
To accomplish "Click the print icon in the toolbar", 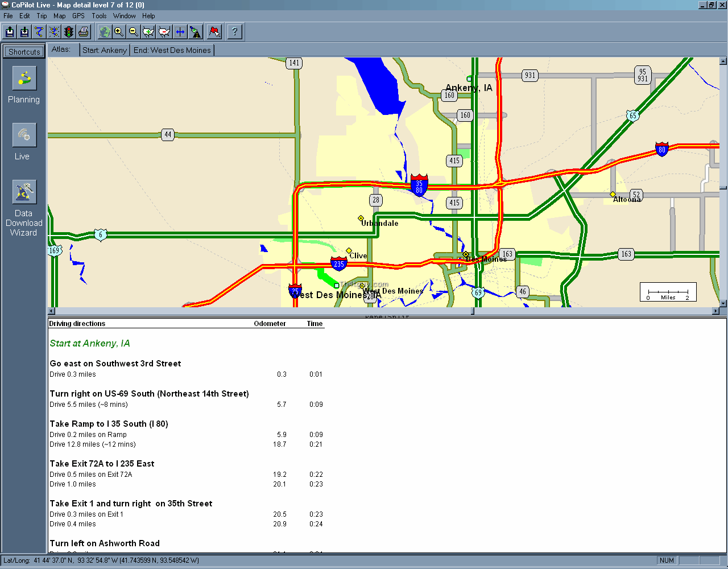I will 84,32.
